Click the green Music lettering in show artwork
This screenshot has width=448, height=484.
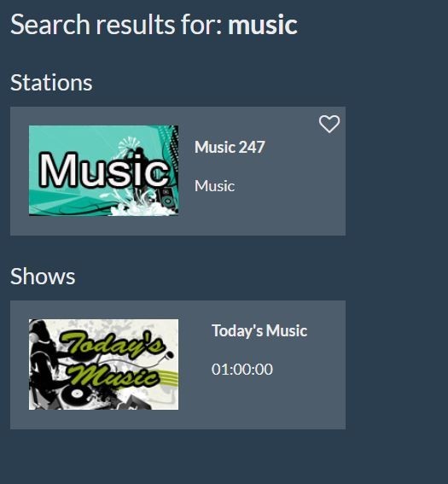(114, 375)
